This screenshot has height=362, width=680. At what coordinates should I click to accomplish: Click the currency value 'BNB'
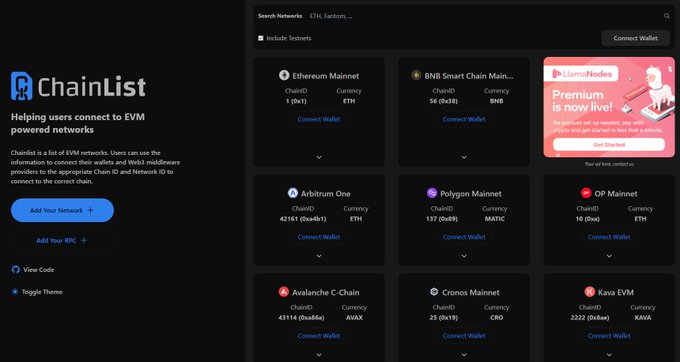point(497,101)
